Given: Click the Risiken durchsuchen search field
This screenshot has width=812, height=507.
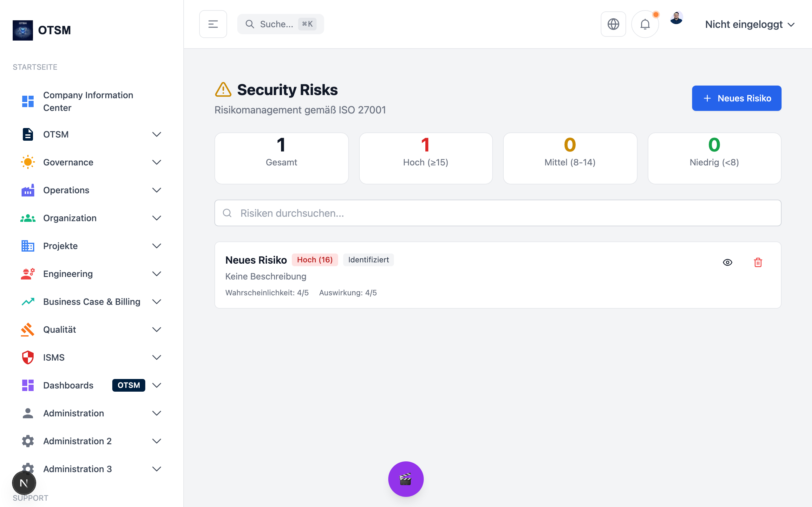Looking at the screenshot, I should point(498,213).
